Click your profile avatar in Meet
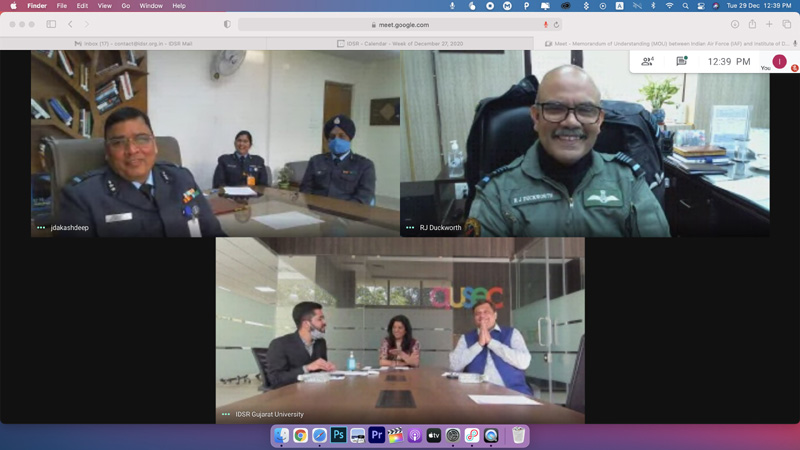This screenshot has height=450, width=800. click(x=779, y=61)
